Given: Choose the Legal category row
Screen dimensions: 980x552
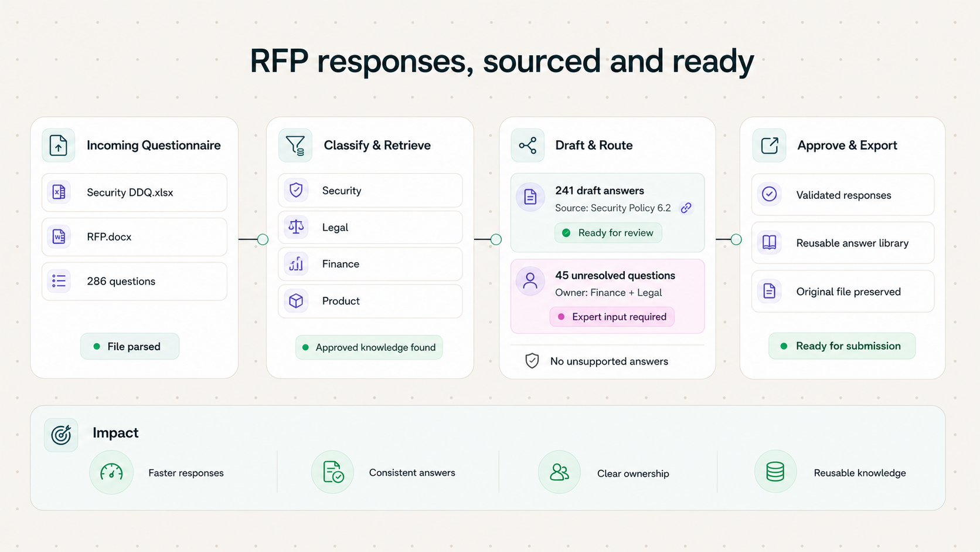Looking at the screenshot, I should pyautogui.click(x=370, y=227).
